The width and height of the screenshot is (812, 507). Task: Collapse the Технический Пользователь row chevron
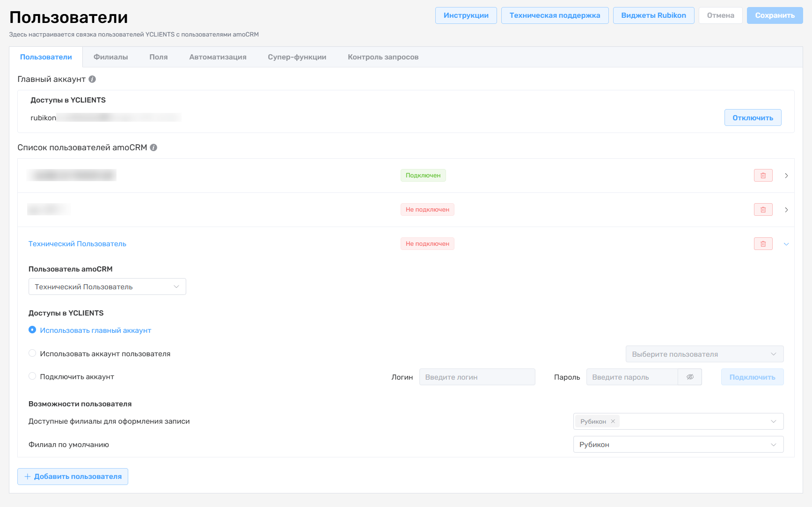tap(786, 244)
